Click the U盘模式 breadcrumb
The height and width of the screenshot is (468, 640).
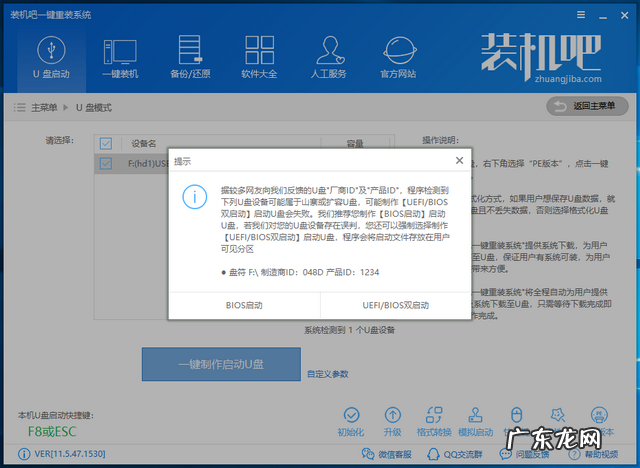[94, 108]
